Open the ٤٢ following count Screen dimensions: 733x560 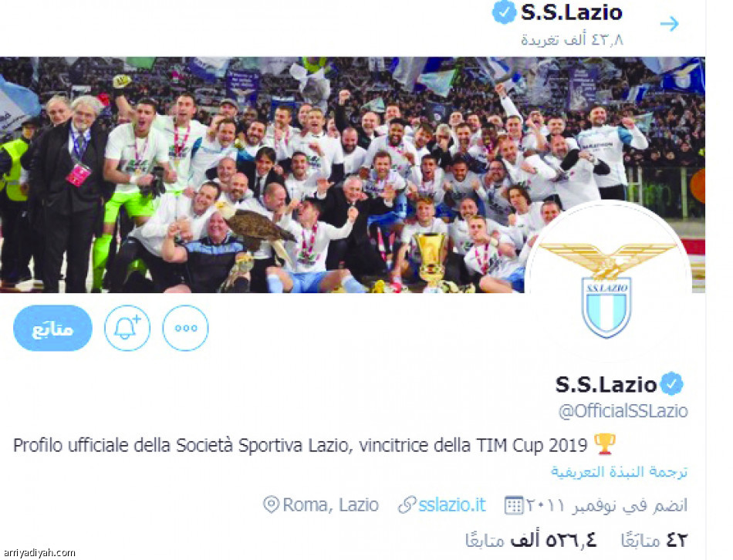point(654,541)
